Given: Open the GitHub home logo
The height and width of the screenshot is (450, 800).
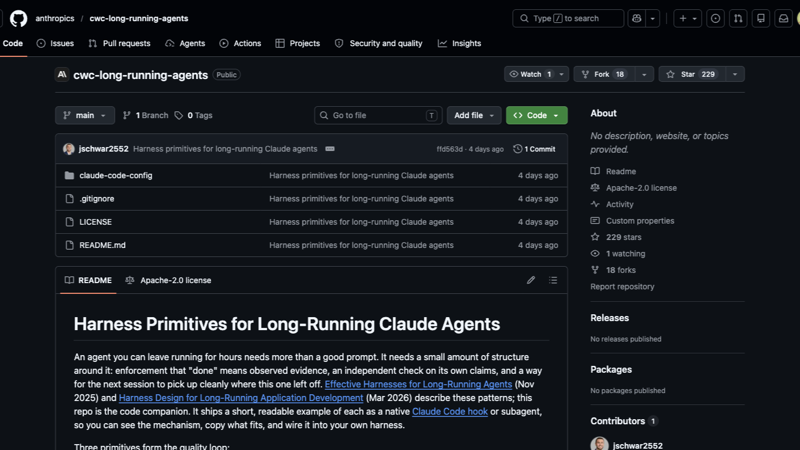Looking at the screenshot, I should [18, 18].
